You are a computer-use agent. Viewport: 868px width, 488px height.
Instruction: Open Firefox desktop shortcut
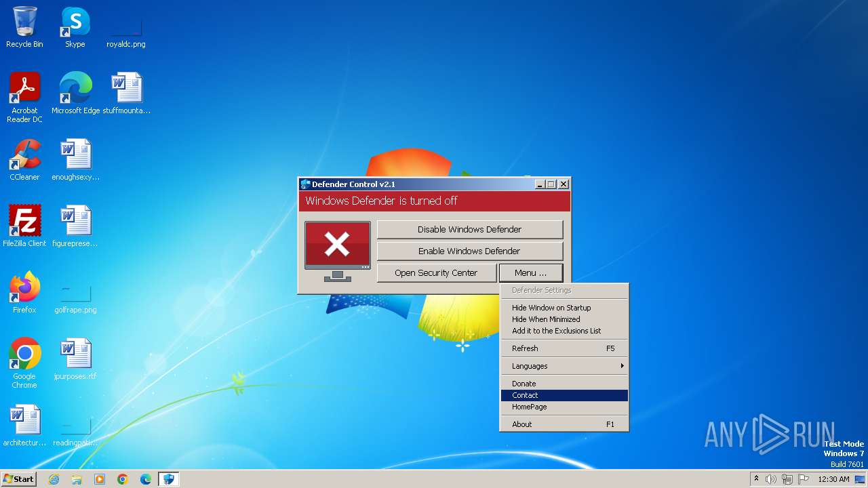tap(24, 293)
